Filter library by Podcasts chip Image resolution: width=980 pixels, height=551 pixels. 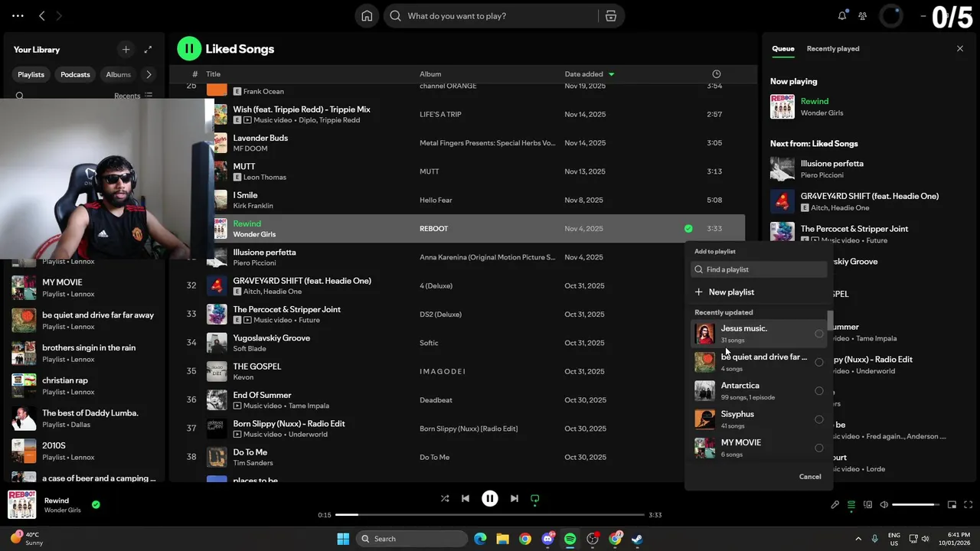tap(75, 74)
